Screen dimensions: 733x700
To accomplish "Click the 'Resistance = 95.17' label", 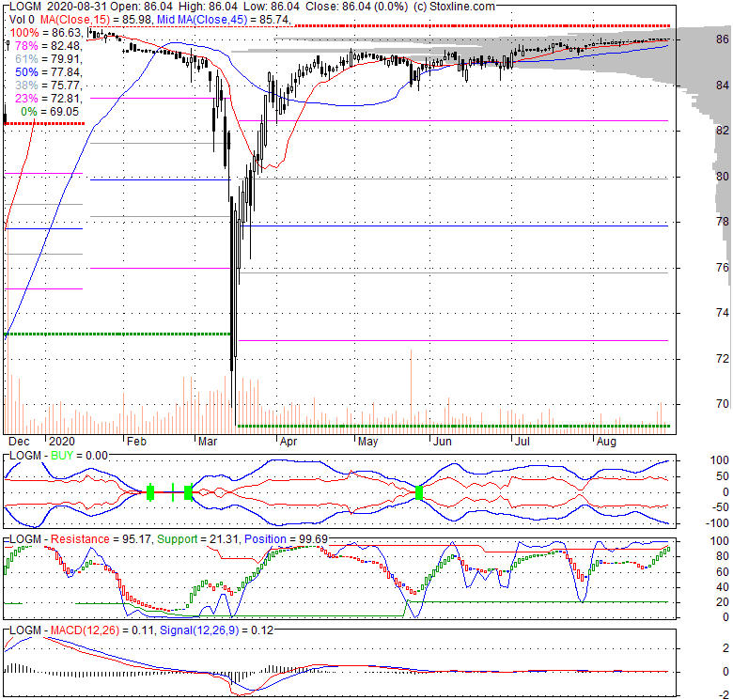I will pos(101,539).
